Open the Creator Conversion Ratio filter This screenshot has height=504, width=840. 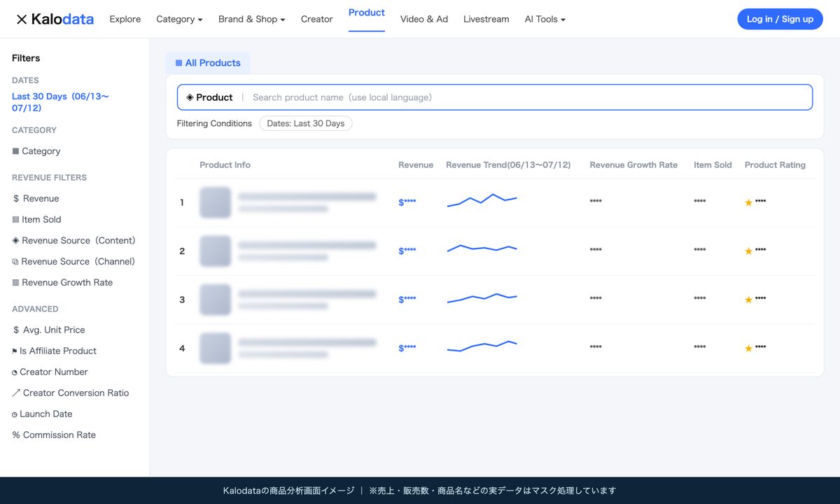point(71,393)
